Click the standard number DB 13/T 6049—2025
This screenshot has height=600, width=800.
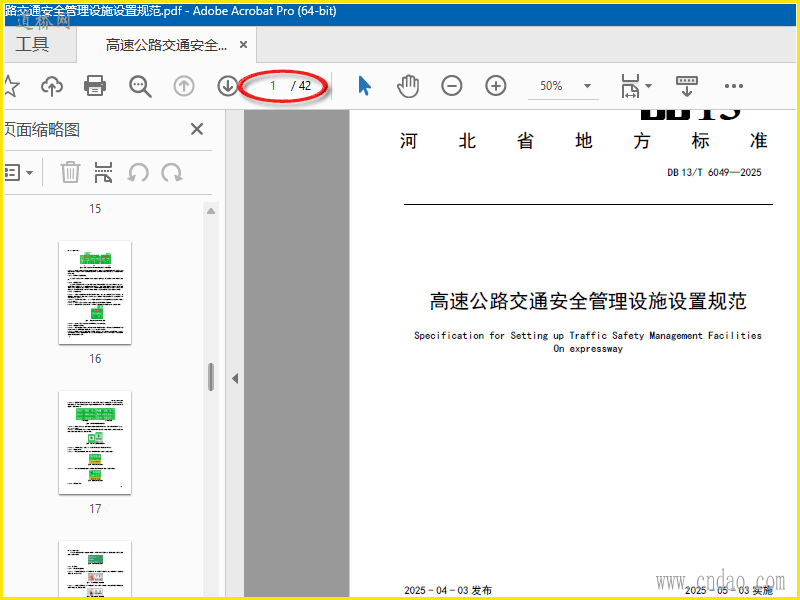714,172
